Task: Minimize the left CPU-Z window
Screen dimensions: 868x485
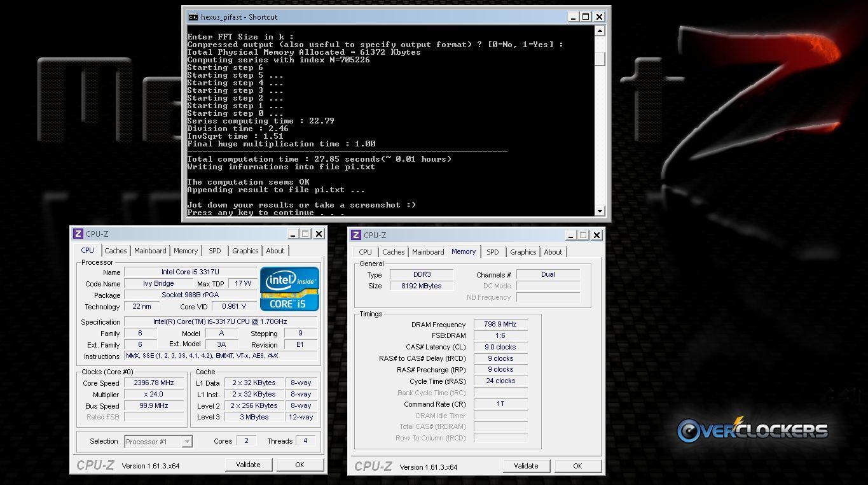Action: click(293, 234)
